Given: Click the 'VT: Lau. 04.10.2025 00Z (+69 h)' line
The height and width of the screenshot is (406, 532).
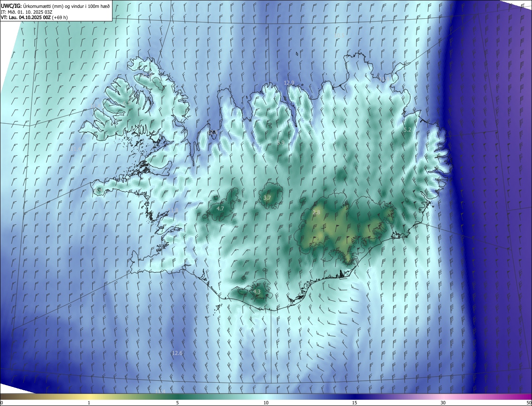Looking at the screenshot, I should [34, 17].
